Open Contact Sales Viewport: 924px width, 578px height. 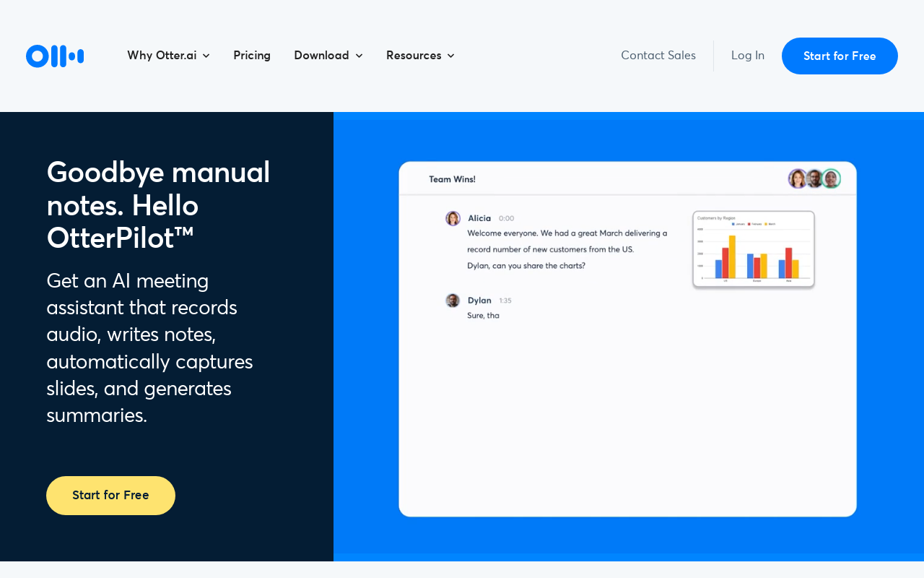pos(658,55)
